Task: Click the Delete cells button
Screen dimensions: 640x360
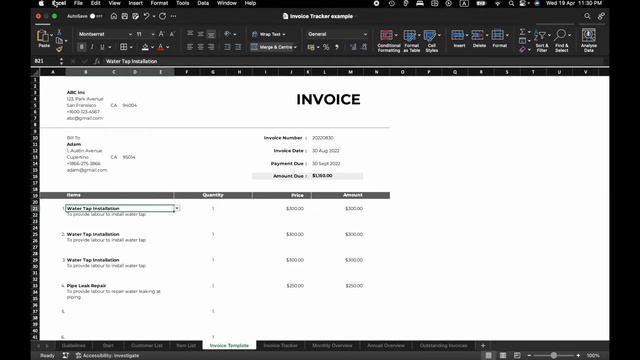Action: point(479,39)
